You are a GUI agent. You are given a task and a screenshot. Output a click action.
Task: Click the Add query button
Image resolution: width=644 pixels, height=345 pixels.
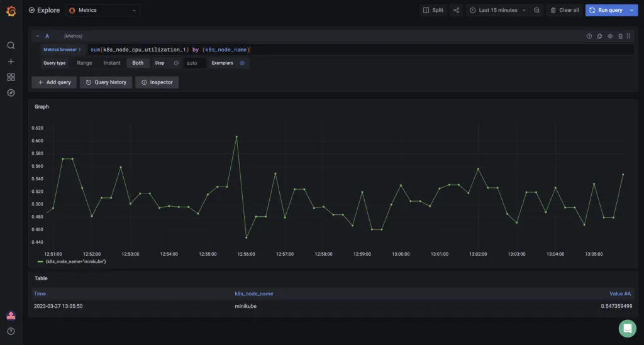coord(54,82)
